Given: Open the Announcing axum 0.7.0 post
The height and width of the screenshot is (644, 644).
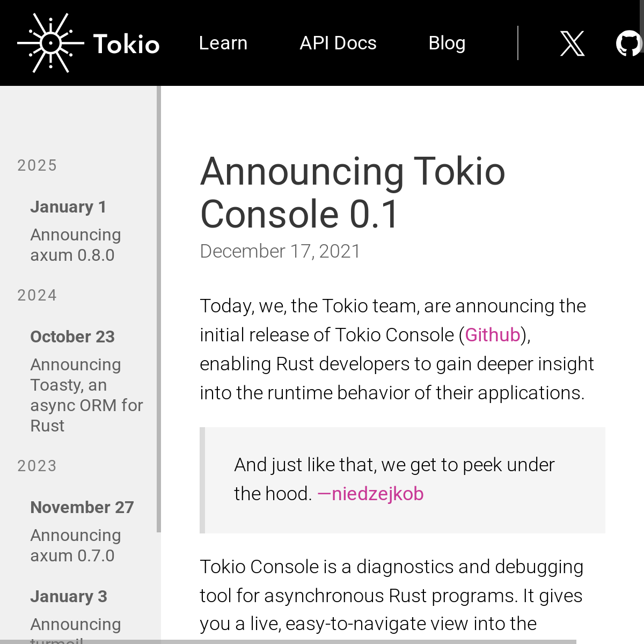Looking at the screenshot, I should (x=75, y=545).
